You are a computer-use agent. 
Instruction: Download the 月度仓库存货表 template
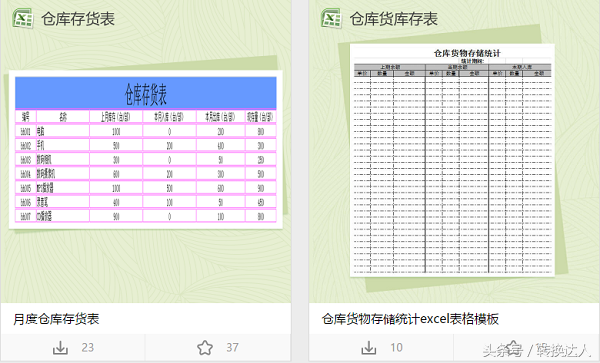tap(60, 347)
